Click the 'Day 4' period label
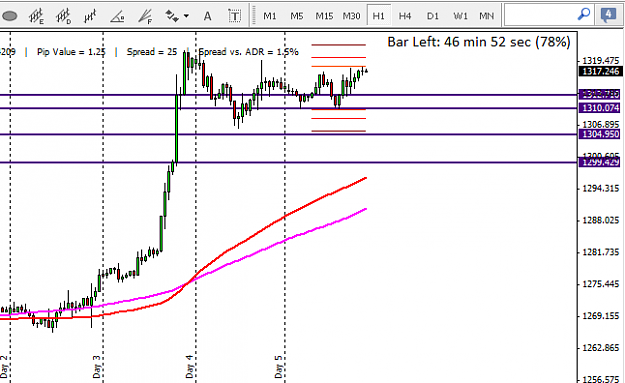Screen dimensions: 625x383 (189, 367)
